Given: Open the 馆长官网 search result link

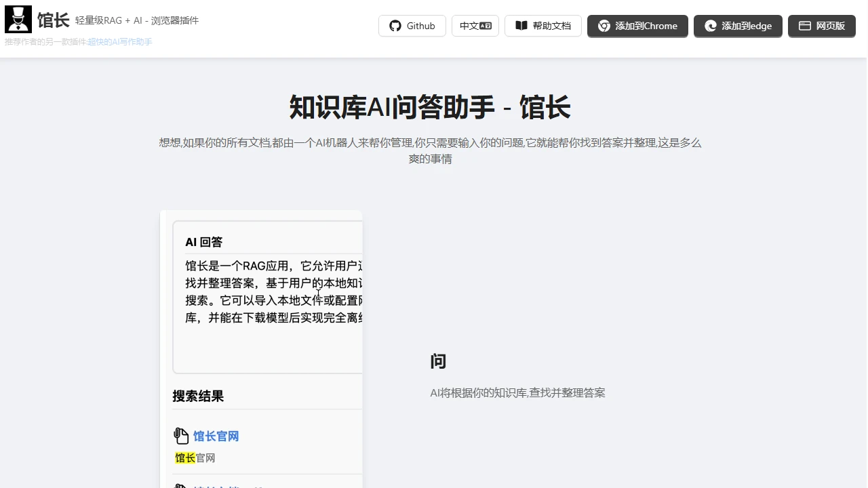Looking at the screenshot, I should 216,436.
